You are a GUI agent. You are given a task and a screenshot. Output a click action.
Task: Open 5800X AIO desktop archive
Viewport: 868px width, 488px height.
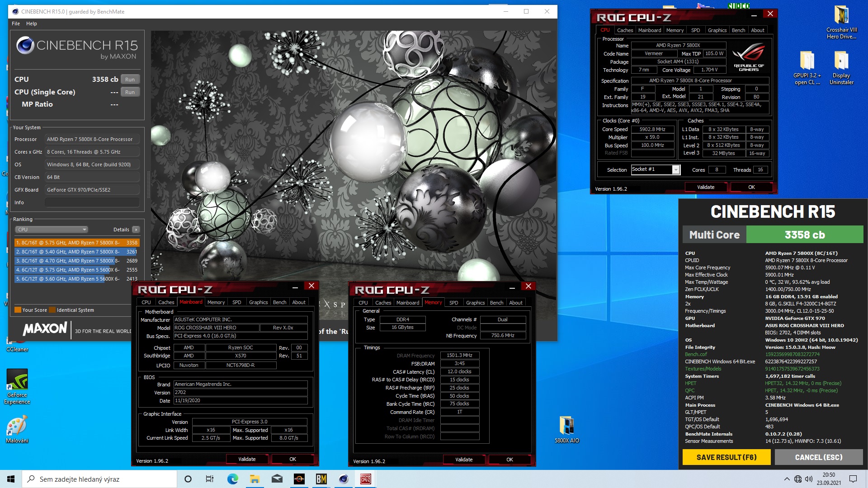[566, 430]
